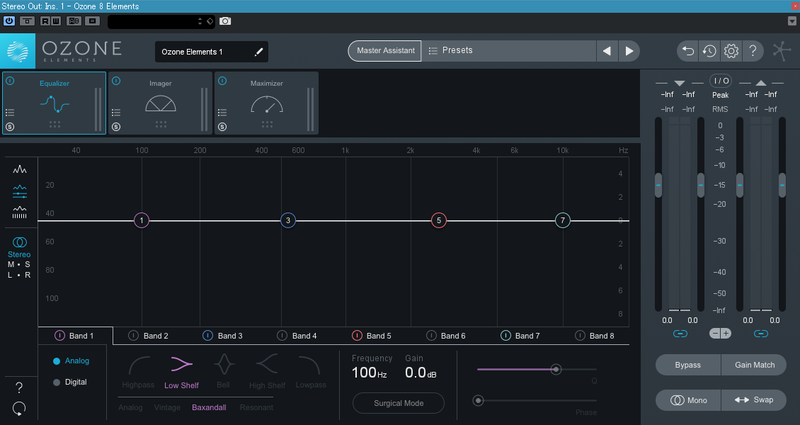Select Stereo channel mode

19,247
